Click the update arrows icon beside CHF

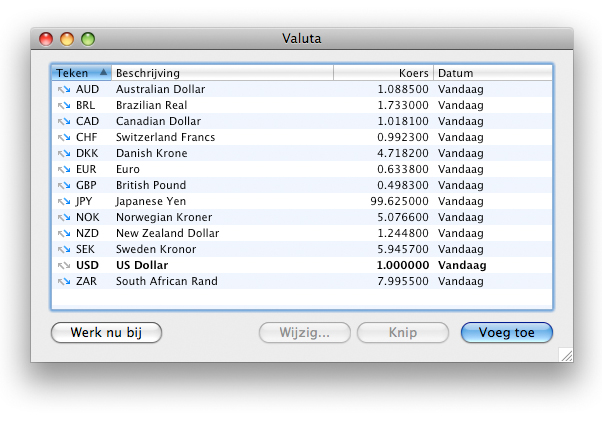64,137
